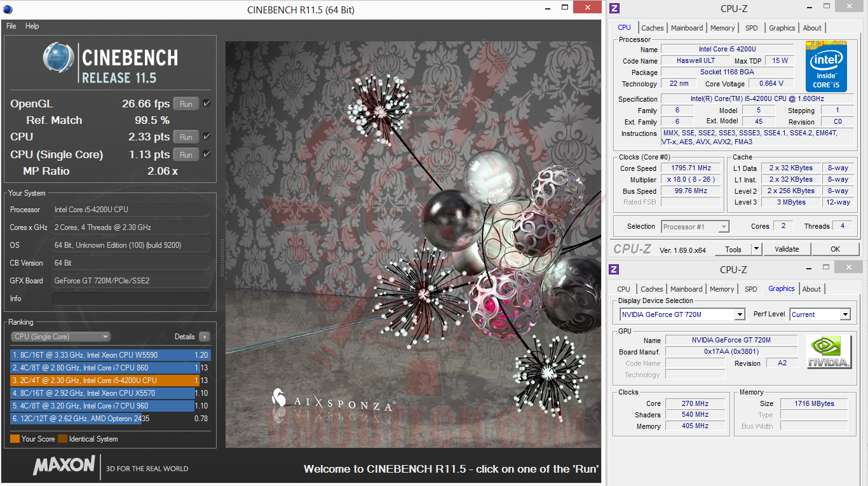Click the Info text field in Your System
Viewport: 868px width, 486px height.
pos(130,299)
